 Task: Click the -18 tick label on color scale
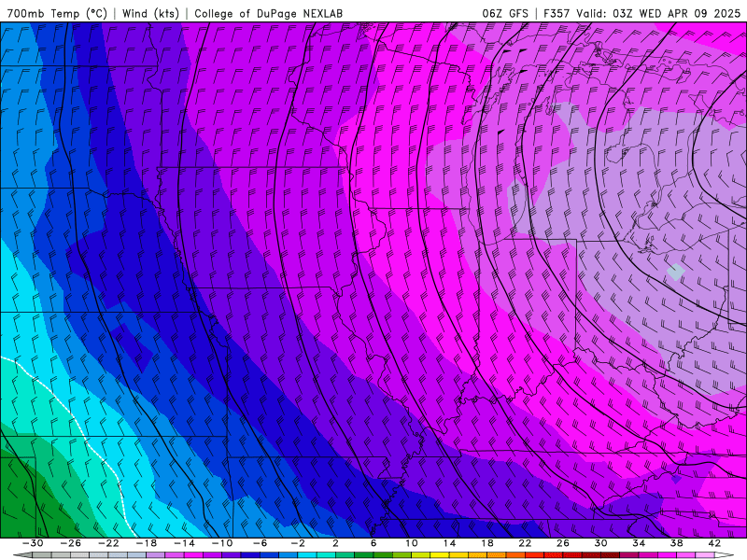click(x=147, y=543)
